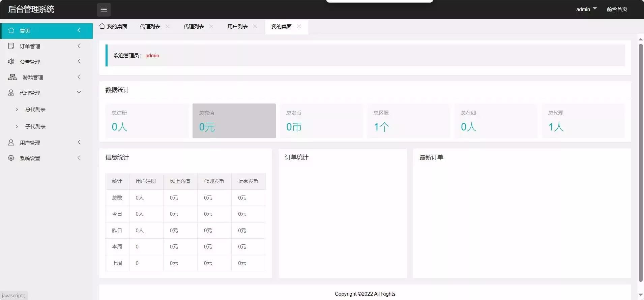The width and height of the screenshot is (644, 300).
Task: Close the first 代理列表 tab
Action: pyautogui.click(x=167, y=26)
